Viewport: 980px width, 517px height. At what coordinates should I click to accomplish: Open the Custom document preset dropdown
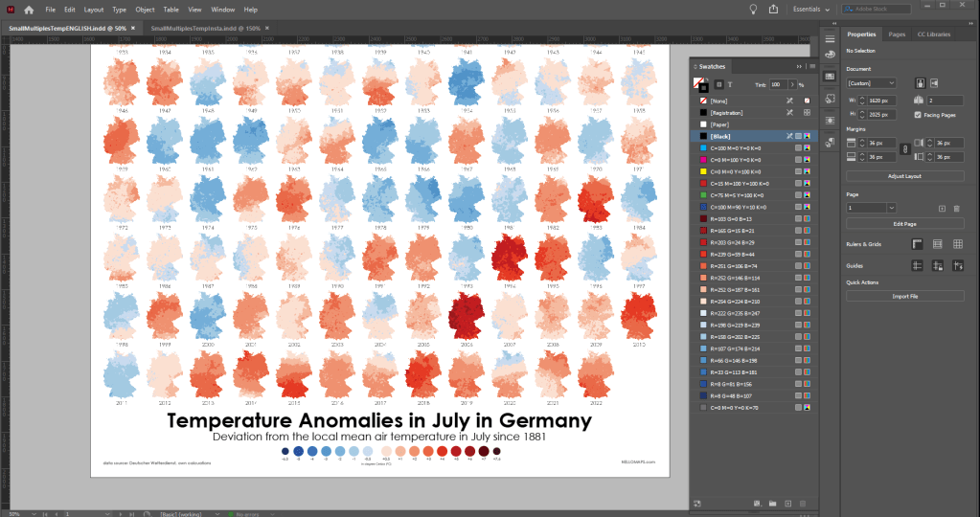[871, 83]
